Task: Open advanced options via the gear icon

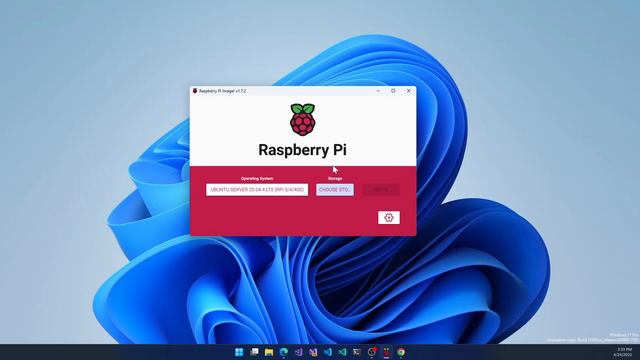Action: coord(389,218)
